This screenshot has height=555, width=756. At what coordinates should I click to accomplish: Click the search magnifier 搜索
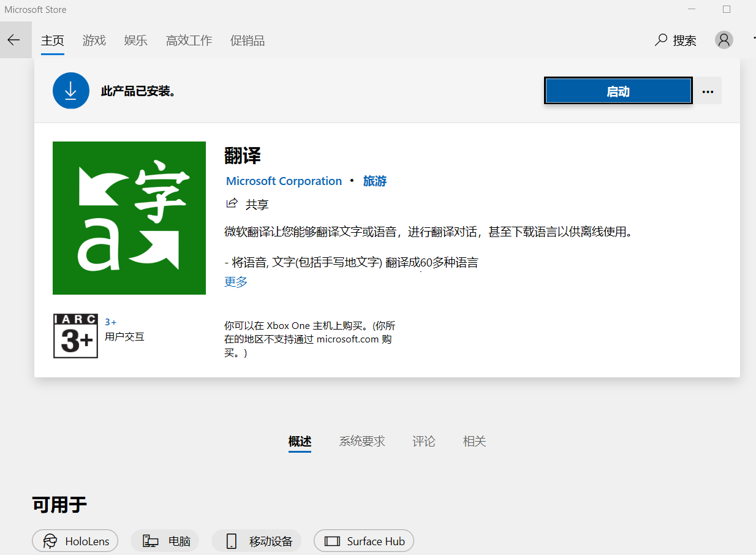coord(676,40)
